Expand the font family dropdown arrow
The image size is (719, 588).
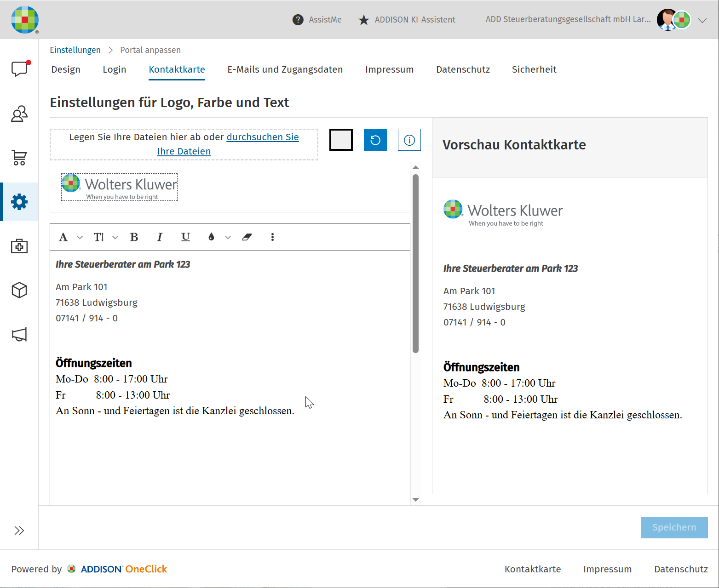[80, 238]
